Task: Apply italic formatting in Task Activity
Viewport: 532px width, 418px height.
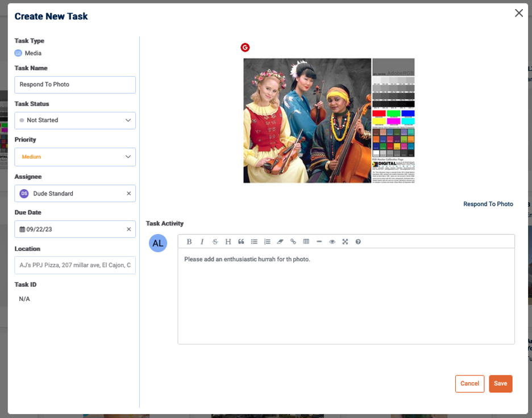Action: 202,241
